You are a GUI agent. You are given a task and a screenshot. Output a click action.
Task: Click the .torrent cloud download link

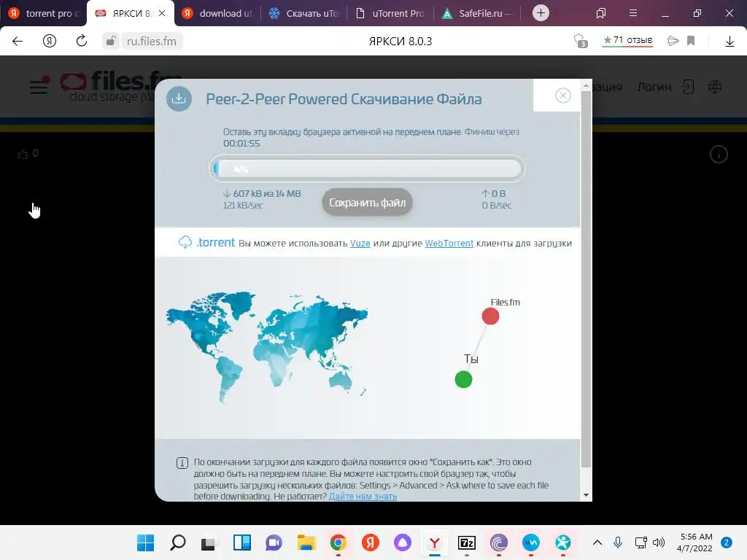point(206,242)
